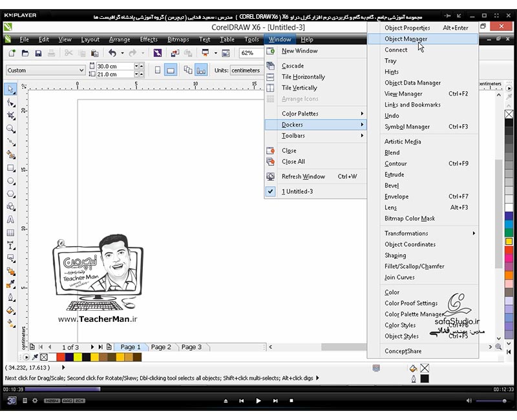Select the Zoom tool in toolbox
Screen dimensions: 517x420
tap(10, 129)
